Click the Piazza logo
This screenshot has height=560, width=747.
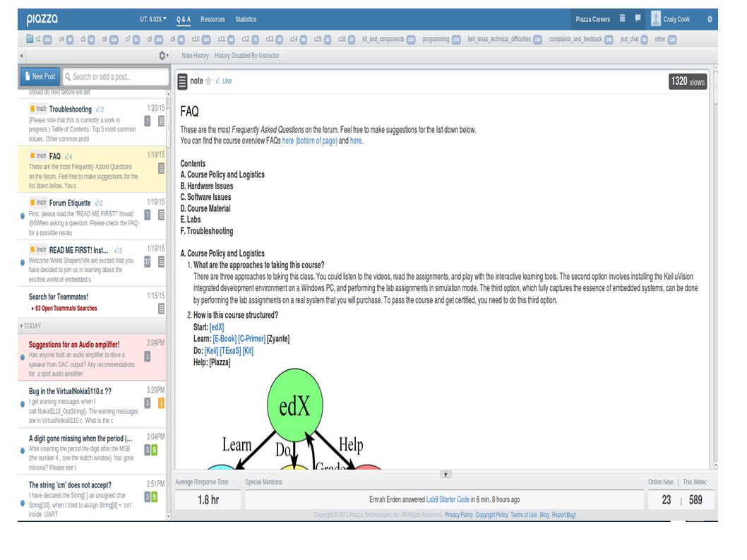click(x=42, y=19)
